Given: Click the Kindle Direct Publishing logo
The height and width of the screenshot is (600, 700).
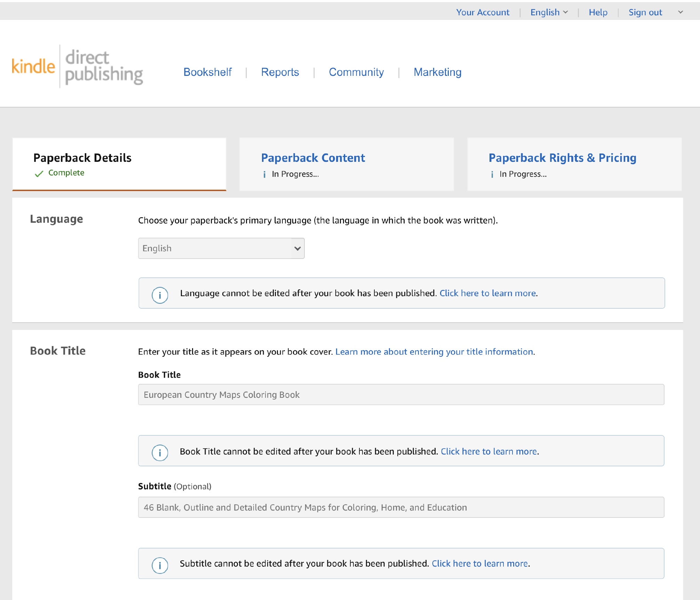Looking at the screenshot, I should pyautogui.click(x=77, y=66).
